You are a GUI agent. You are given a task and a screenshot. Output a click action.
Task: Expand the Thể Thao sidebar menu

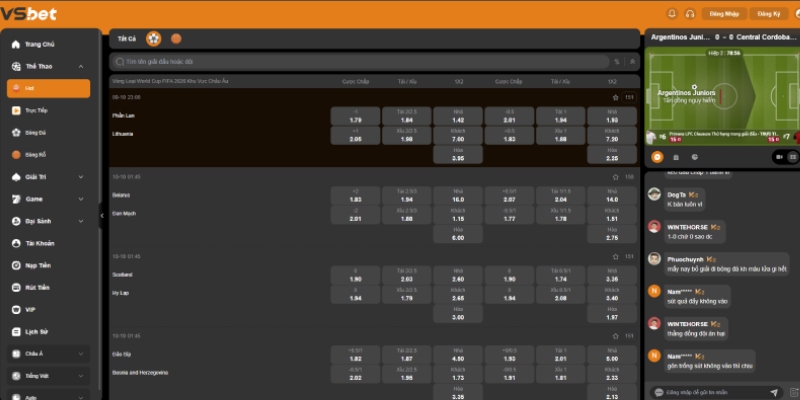[52, 66]
